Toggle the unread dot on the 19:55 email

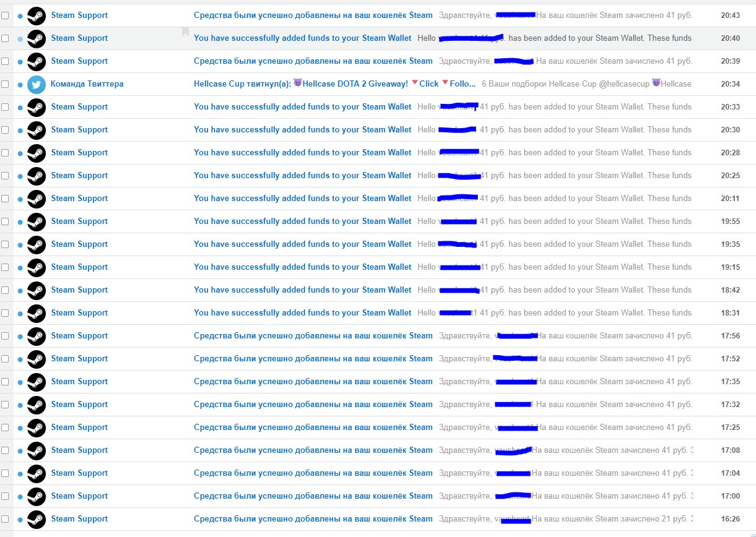click(x=20, y=221)
